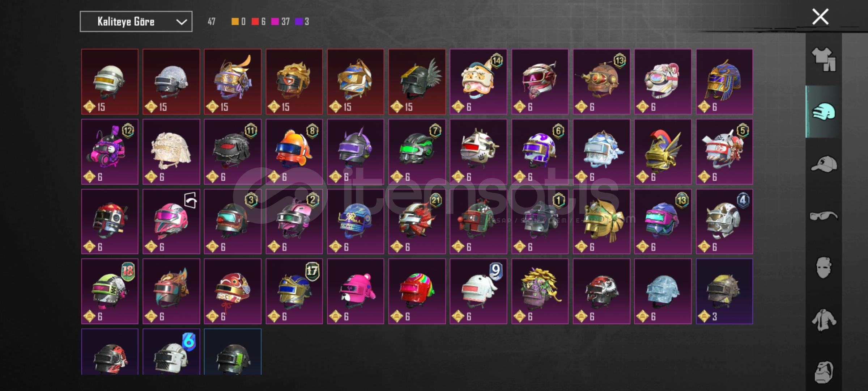Image resolution: width=868 pixels, height=391 pixels.
Task: Select the winged black helmet worth 15
Action: click(x=417, y=82)
